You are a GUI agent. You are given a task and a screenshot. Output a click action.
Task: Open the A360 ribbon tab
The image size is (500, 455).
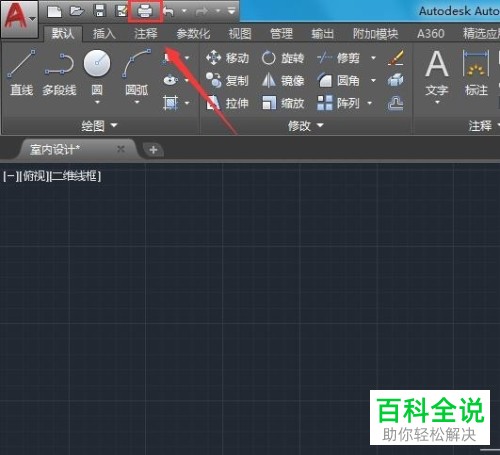431,34
